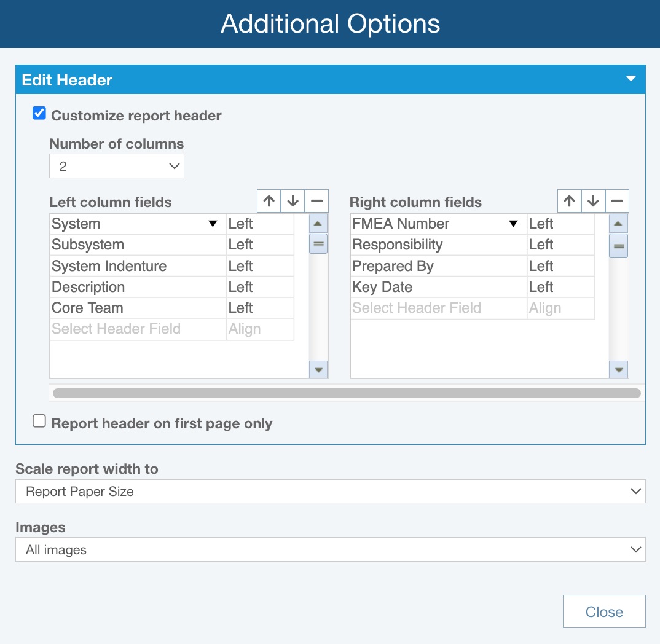The width and height of the screenshot is (660, 644).
Task: Click move down arrow for Left column fields
Action: click(x=293, y=201)
